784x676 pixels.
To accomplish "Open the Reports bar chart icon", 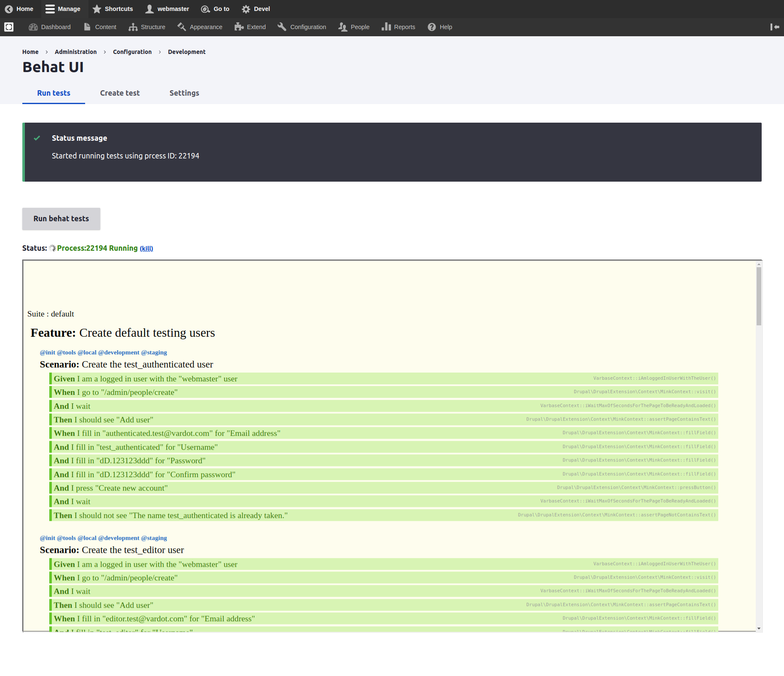I will pos(386,27).
